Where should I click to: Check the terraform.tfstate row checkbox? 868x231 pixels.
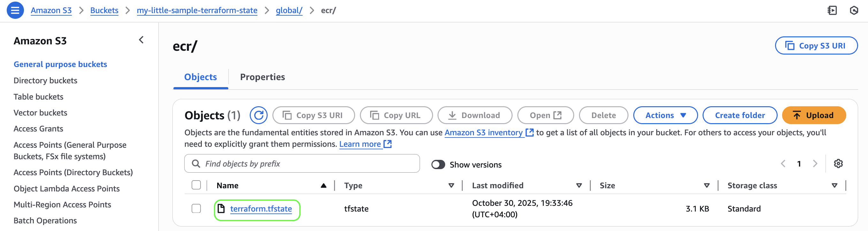click(x=196, y=209)
